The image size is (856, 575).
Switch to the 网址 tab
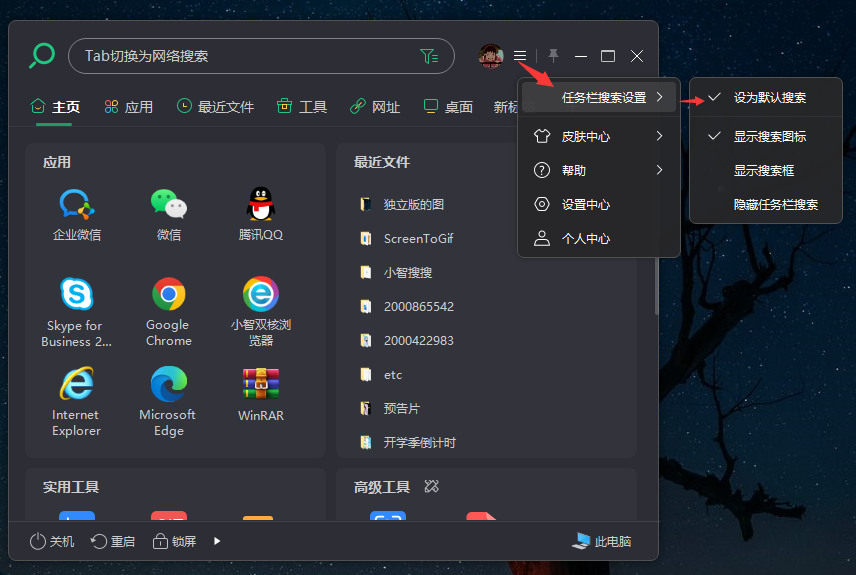pyautogui.click(x=375, y=106)
